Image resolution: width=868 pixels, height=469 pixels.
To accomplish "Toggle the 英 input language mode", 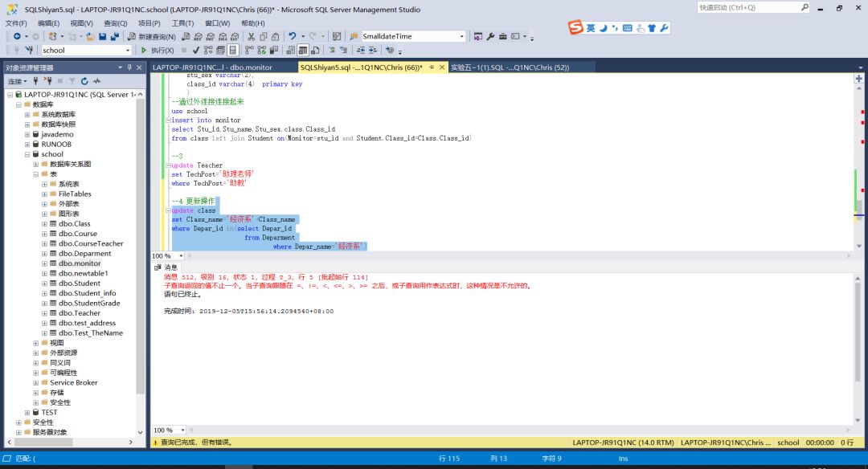I will [591, 28].
